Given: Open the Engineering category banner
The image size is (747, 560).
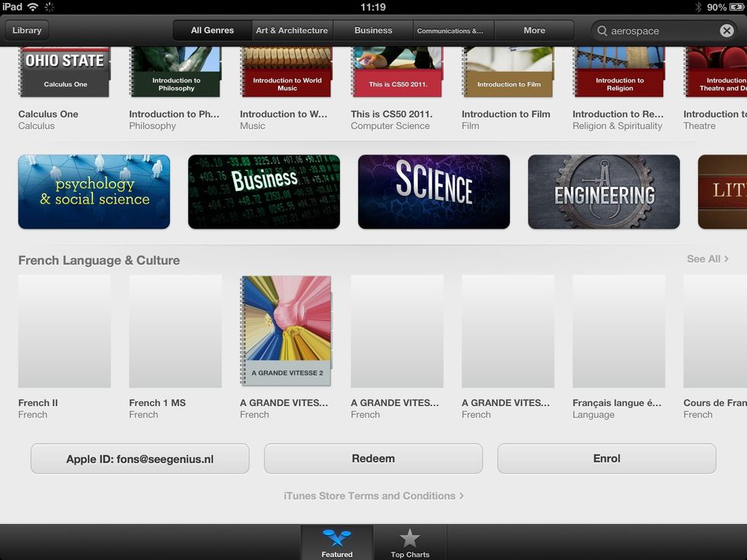Looking at the screenshot, I should click(604, 192).
